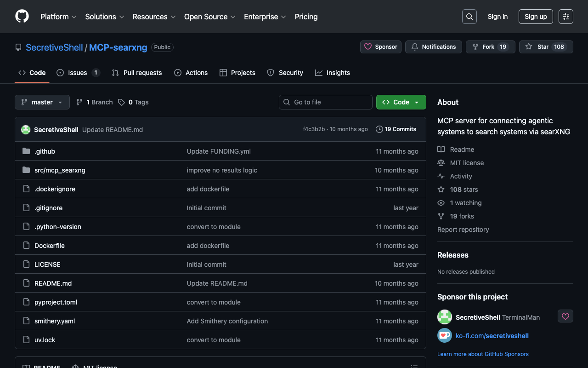Click the Go to file search field
Viewport: 588px width, 368px height.
(325, 102)
